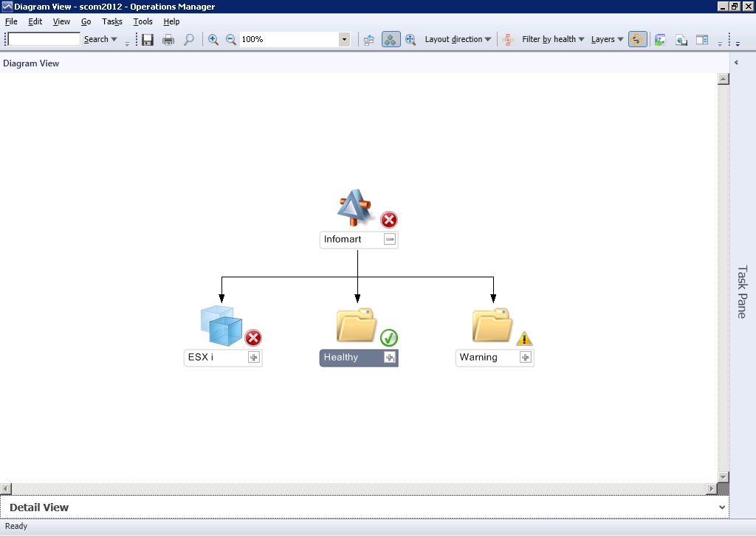
Task: Click the green-arrow icon after orange toggle
Action: click(x=660, y=40)
